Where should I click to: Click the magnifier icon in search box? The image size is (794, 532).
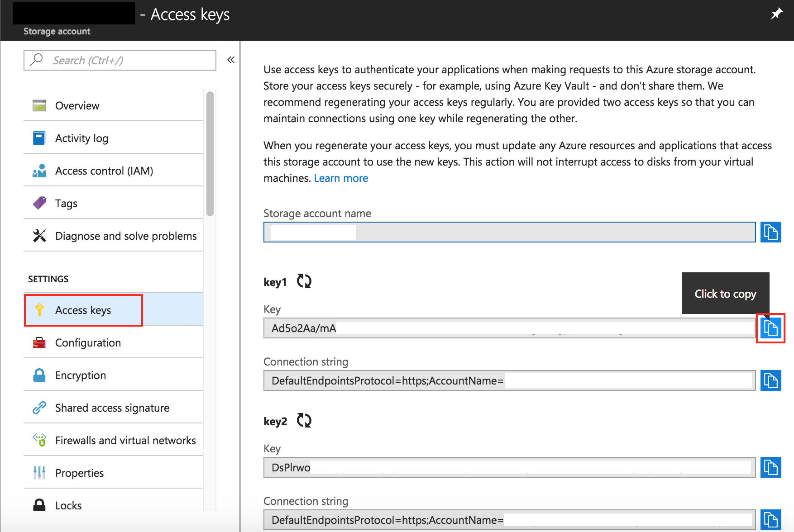pyautogui.click(x=37, y=60)
